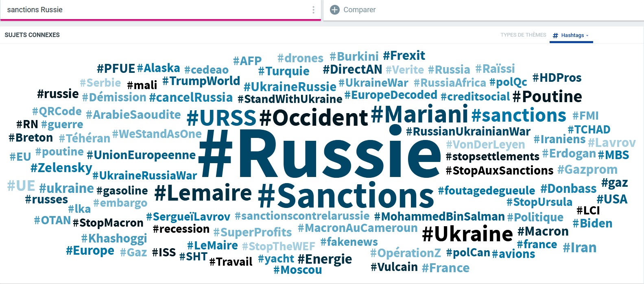Click the #StopAuxSanctions hashtag
Image resolution: width=644 pixels, height=284 pixels.
[500, 170]
